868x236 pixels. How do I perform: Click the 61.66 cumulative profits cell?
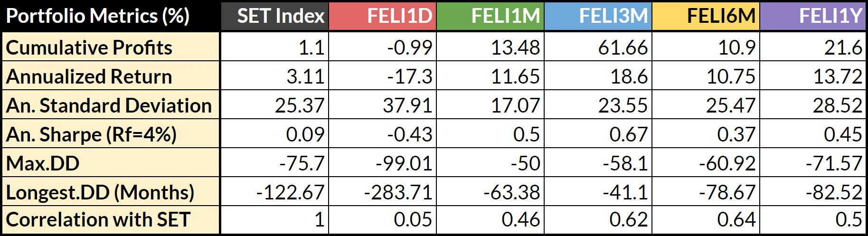(x=598, y=47)
